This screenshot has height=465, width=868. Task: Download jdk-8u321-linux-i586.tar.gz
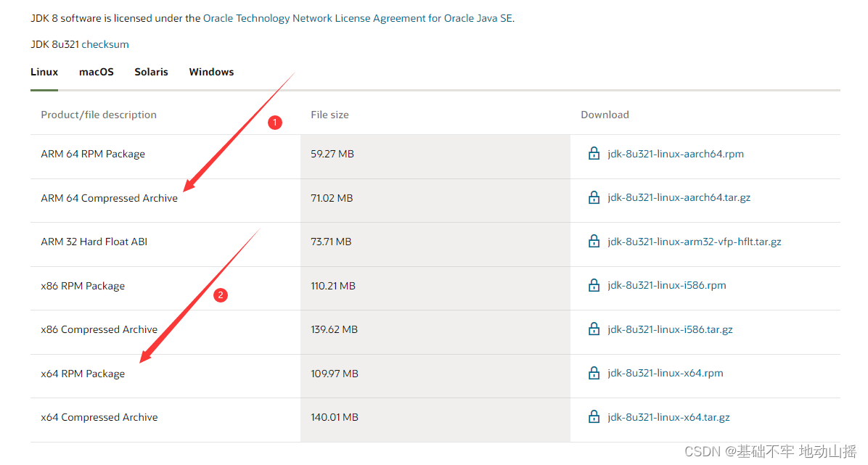(x=670, y=329)
